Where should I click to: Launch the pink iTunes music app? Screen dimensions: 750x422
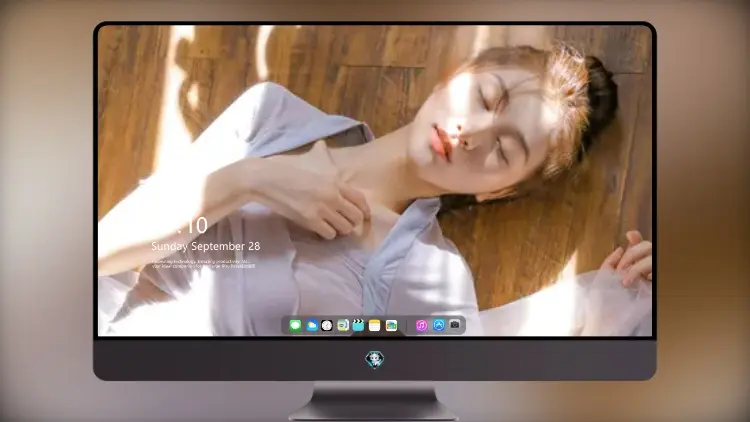coord(421,325)
